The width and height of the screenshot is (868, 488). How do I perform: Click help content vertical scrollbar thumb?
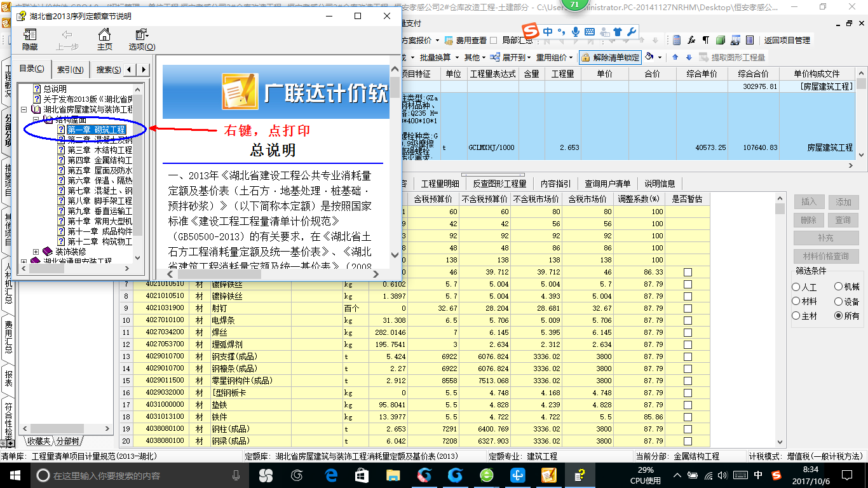point(395,86)
